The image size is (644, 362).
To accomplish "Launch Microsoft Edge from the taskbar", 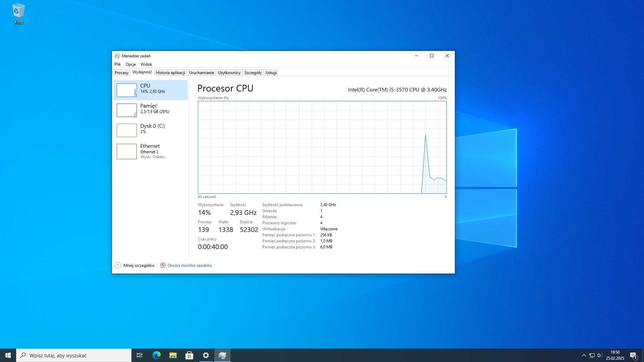I will (x=156, y=355).
